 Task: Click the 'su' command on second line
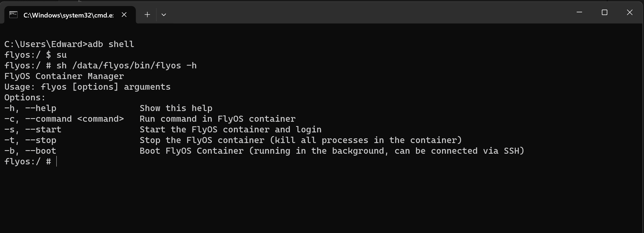[x=62, y=55]
